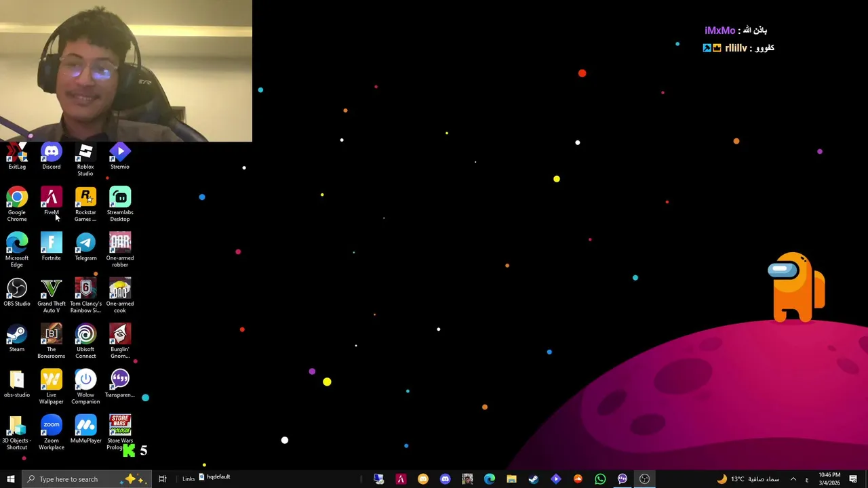868x488 pixels.
Task: Select Tom Clancy's Rainbow Six icon
Action: tap(85, 296)
